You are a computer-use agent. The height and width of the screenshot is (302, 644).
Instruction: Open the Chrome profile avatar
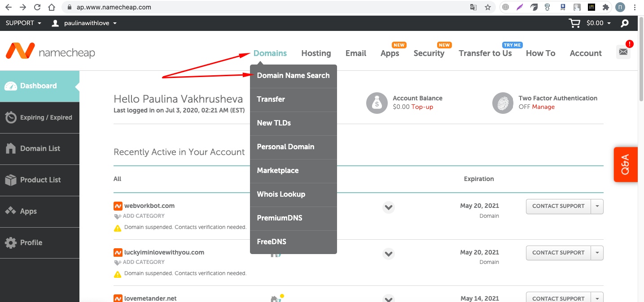click(620, 7)
